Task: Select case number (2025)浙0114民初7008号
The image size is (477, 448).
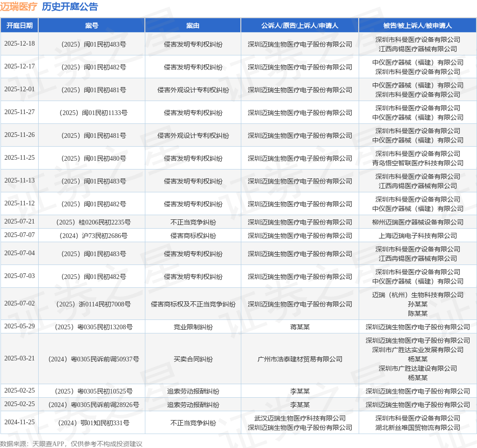Action: click(x=93, y=304)
